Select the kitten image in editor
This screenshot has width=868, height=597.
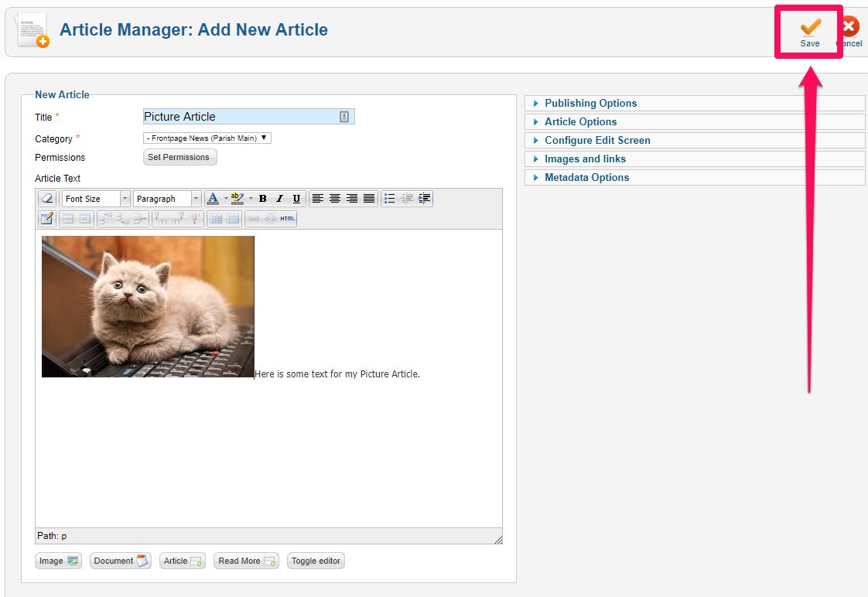pos(148,306)
